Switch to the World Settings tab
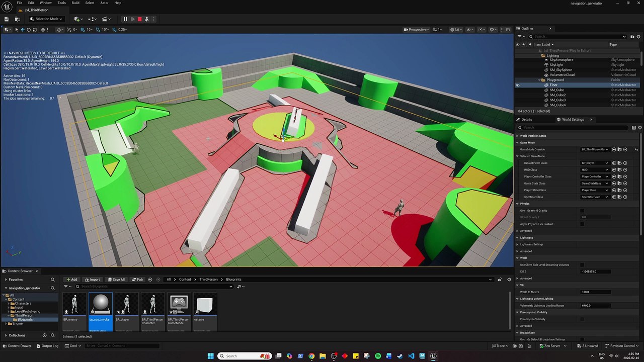 [573, 120]
